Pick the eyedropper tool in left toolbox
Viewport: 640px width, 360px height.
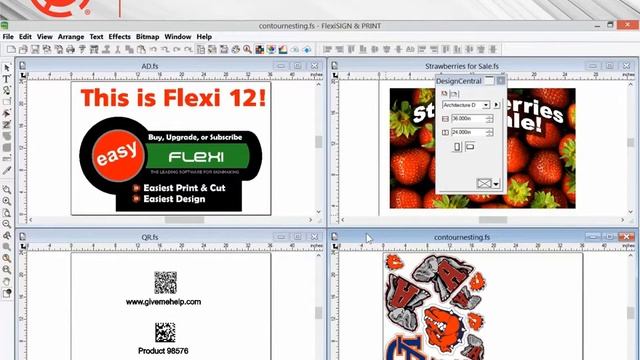pyautogui.click(x=7, y=170)
